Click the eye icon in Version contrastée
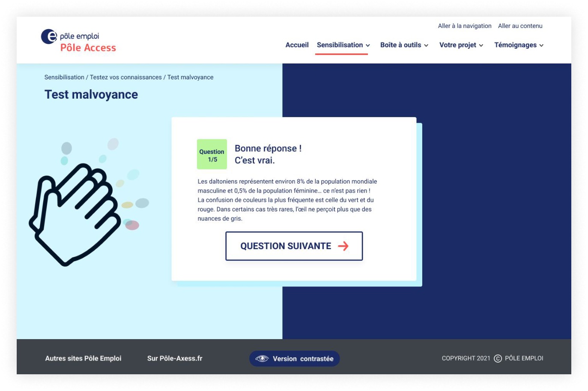588x391 pixels. pos(262,358)
